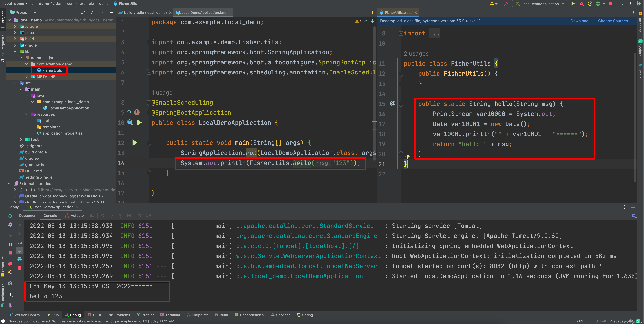Click the red Debug bug icon

click(x=581, y=4)
